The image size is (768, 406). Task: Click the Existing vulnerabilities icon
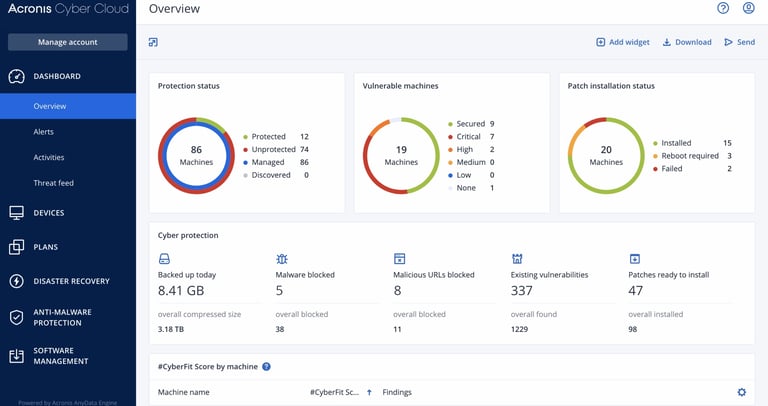point(517,258)
